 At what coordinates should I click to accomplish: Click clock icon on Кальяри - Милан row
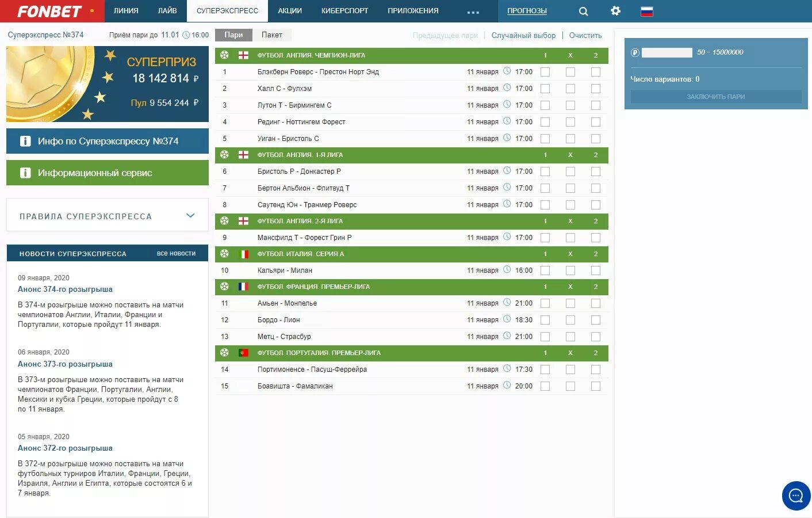pos(507,270)
